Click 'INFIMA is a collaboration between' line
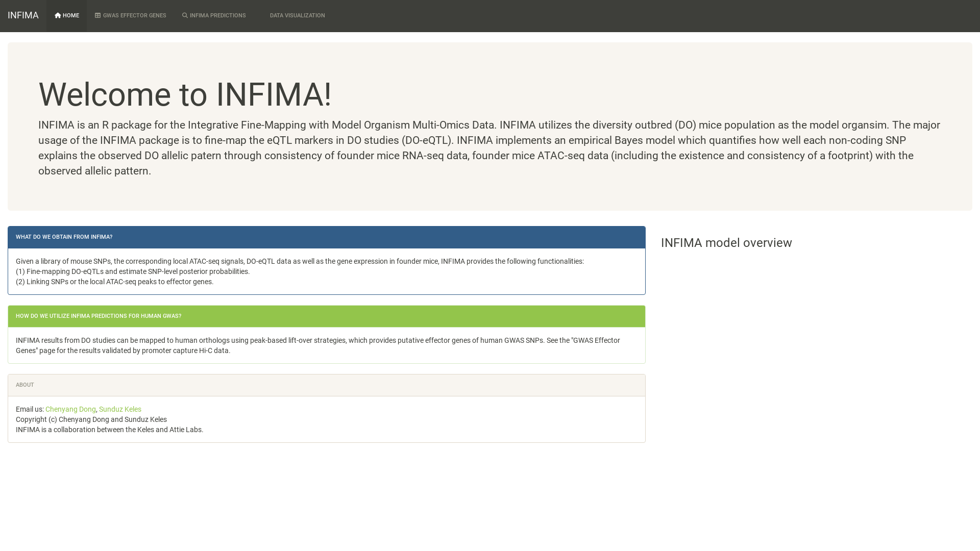The width and height of the screenshot is (980, 551). click(x=110, y=430)
